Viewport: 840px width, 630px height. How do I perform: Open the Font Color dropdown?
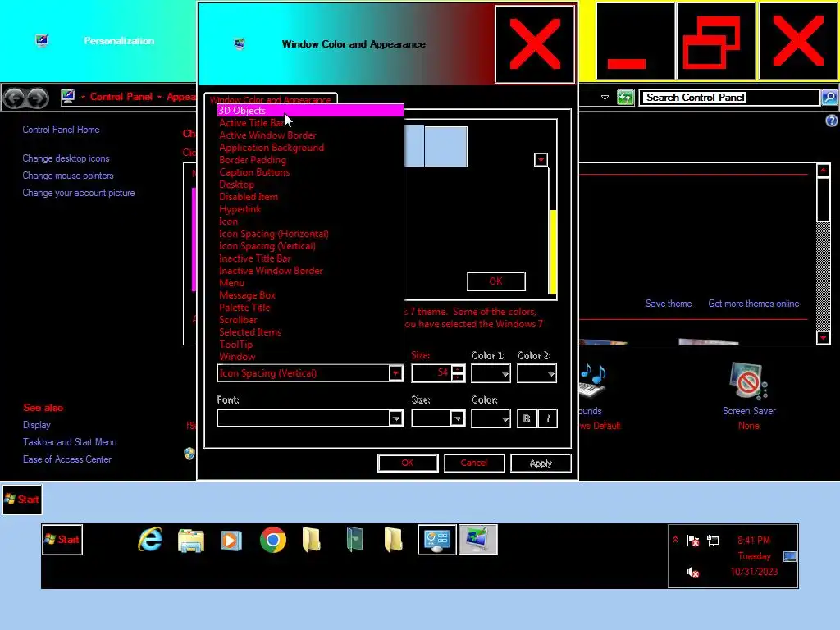pos(491,418)
